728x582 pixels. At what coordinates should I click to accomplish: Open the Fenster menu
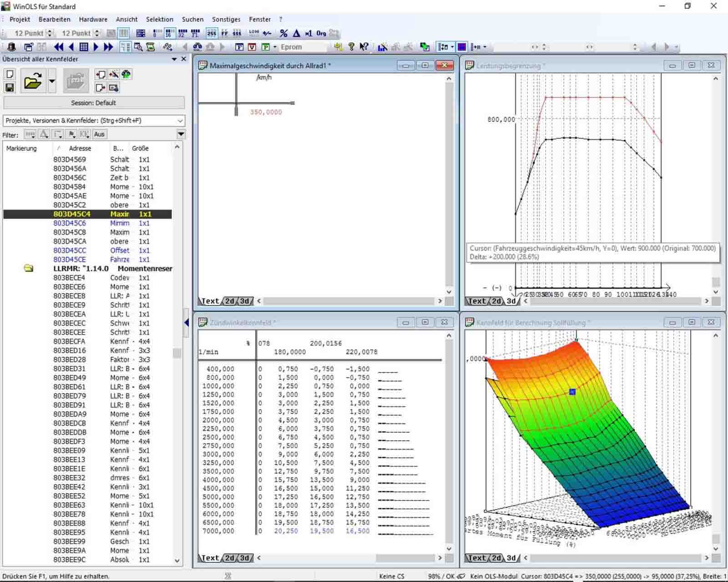[260, 20]
